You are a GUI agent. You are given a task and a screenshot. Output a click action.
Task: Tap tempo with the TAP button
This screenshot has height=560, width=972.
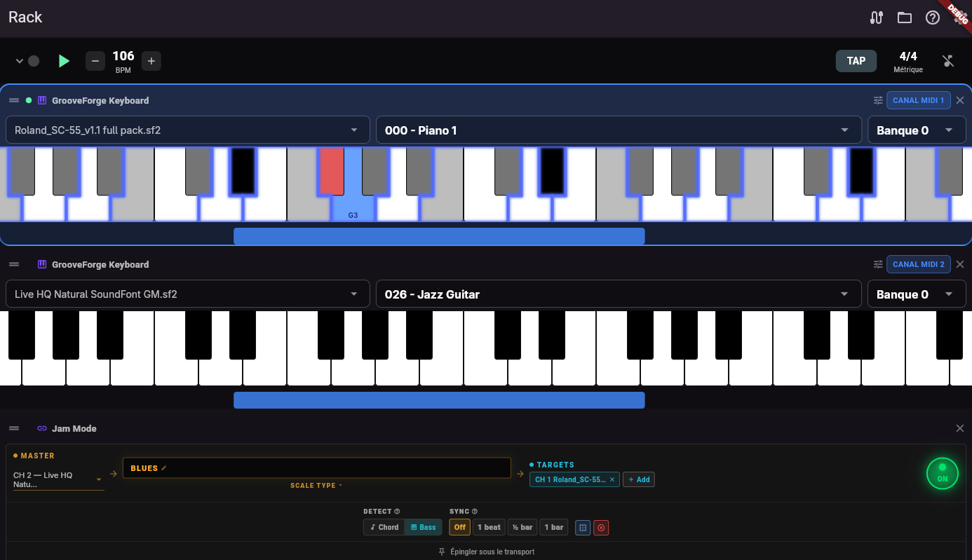856,60
